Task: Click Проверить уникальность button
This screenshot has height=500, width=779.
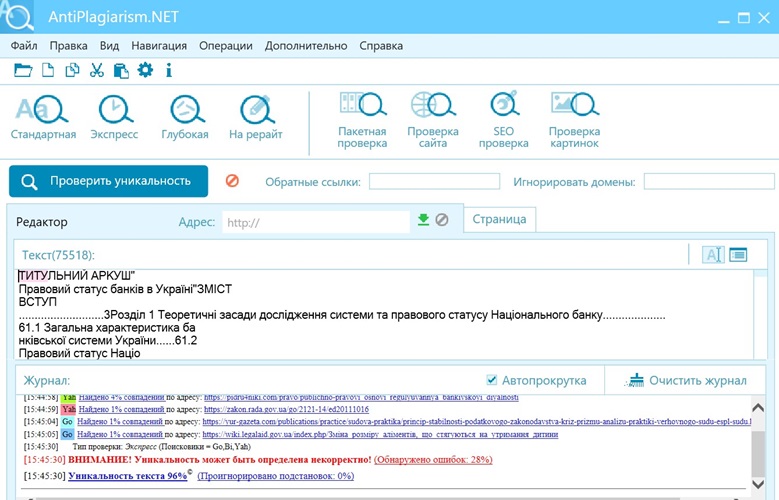Action: coord(108,181)
